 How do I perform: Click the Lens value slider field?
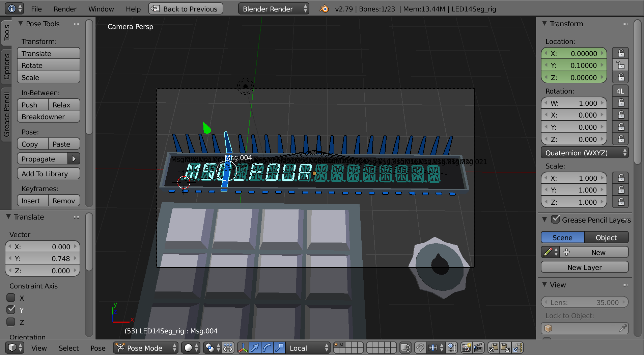point(584,302)
